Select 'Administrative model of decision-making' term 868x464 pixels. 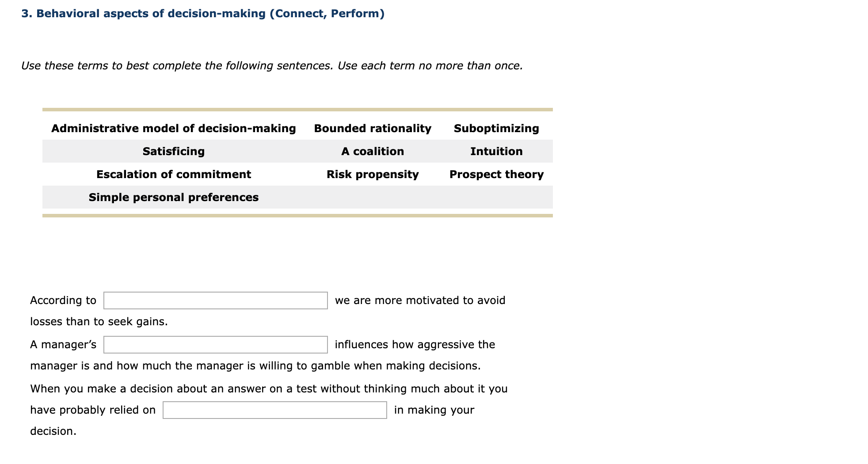pos(173,128)
